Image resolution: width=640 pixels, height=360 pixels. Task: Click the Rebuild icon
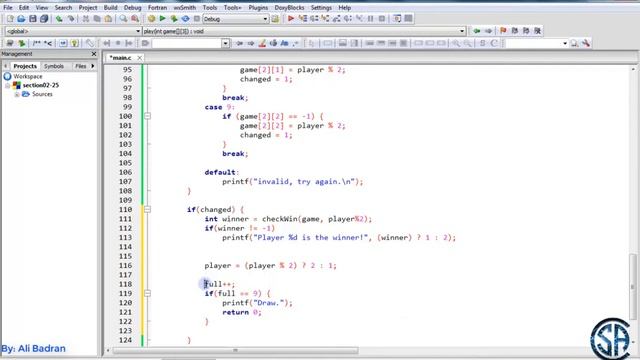tap(185, 19)
